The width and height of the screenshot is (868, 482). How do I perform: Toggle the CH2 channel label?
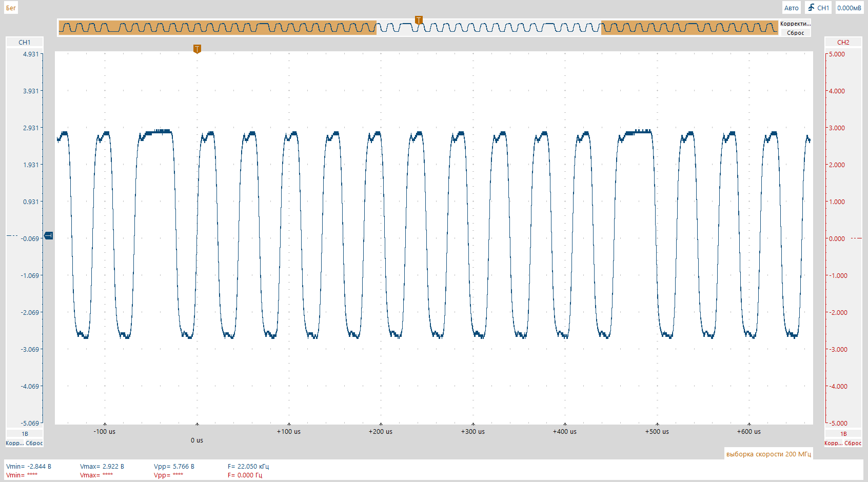tap(843, 42)
